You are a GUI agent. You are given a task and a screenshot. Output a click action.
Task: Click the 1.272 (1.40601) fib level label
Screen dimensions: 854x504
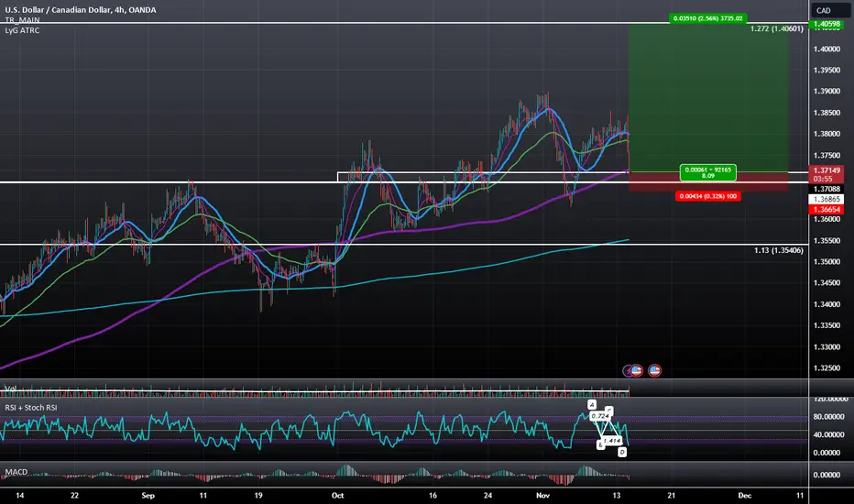point(777,28)
